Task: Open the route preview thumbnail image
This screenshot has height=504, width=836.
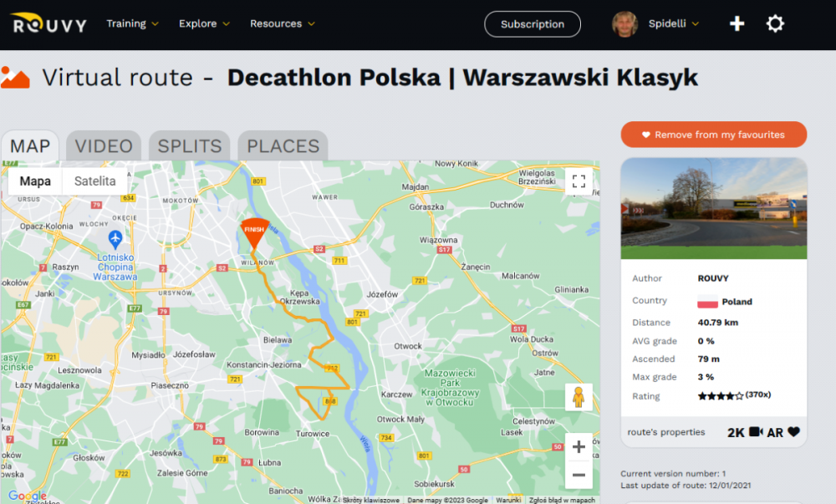Action: click(x=714, y=208)
